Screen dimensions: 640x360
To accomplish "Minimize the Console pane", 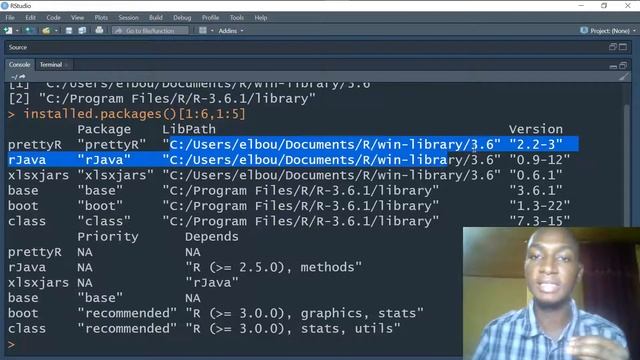I will (x=613, y=66).
